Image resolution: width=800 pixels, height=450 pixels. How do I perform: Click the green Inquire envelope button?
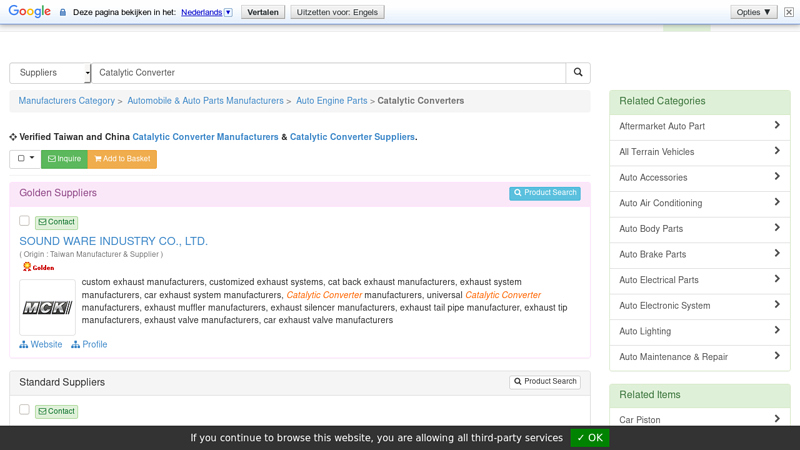point(64,159)
